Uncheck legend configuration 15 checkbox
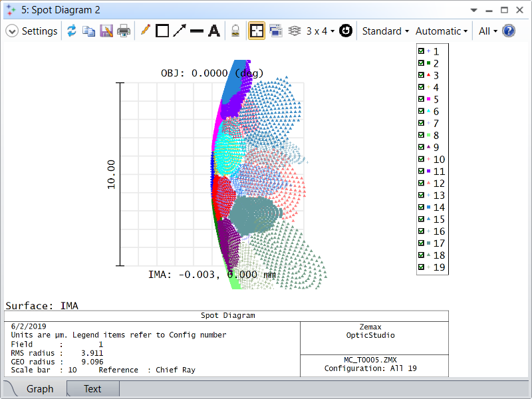The height and width of the screenshot is (399, 532). (421, 219)
